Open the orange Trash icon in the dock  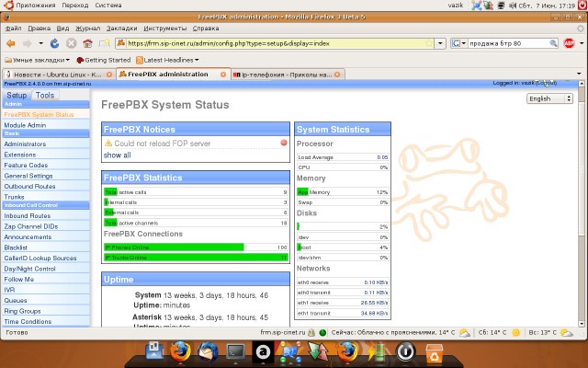coord(435,353)
